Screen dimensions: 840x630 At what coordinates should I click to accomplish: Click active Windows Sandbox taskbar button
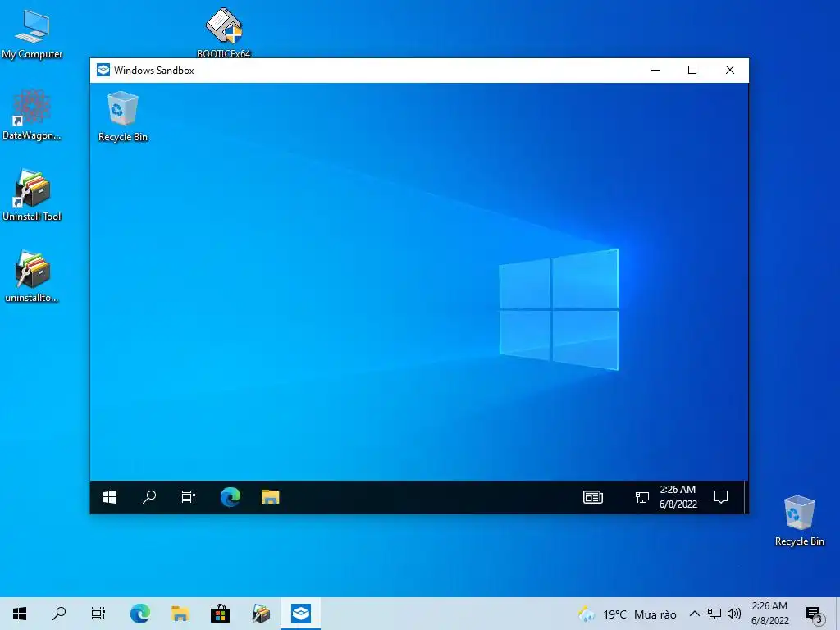(x=301, y=614)
